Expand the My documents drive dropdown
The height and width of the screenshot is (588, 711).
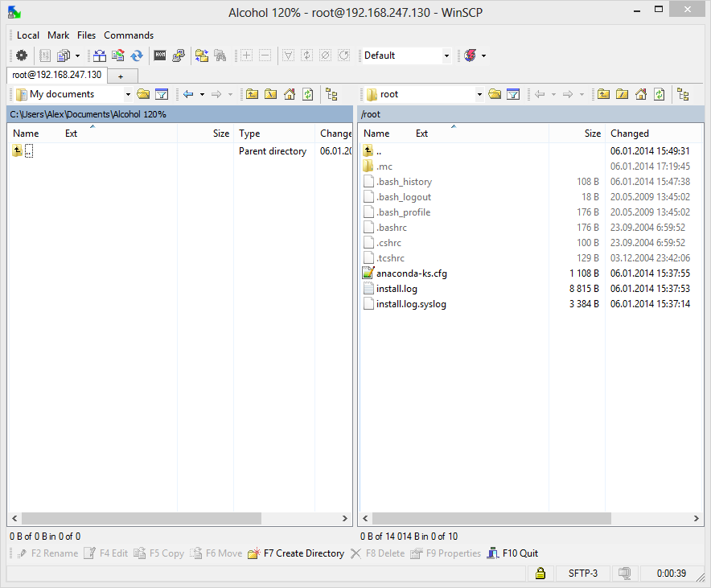128,94
